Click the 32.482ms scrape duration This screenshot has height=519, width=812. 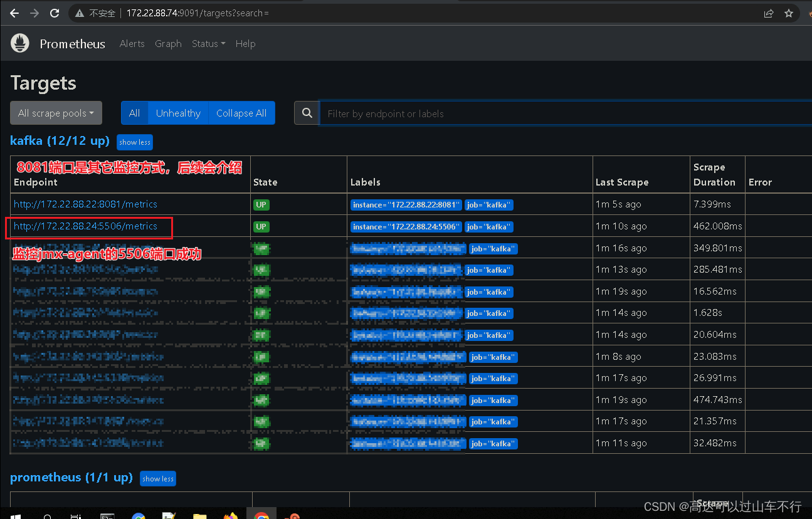(x=715, y=443)
